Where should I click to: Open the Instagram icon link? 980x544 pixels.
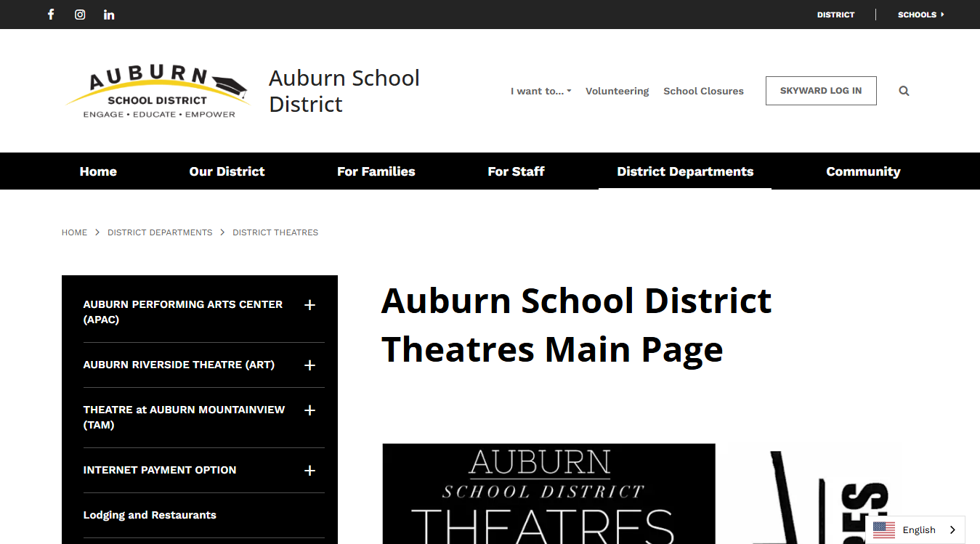pos(80,15)
